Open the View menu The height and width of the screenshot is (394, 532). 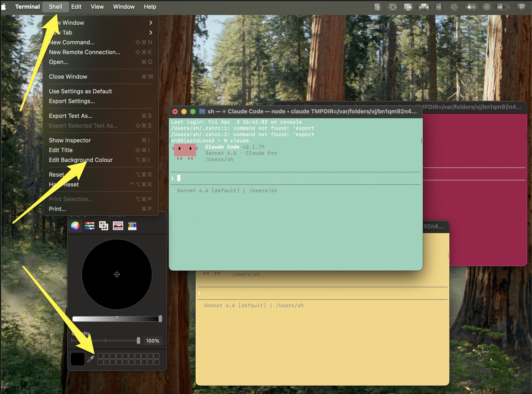click(97, 6)
